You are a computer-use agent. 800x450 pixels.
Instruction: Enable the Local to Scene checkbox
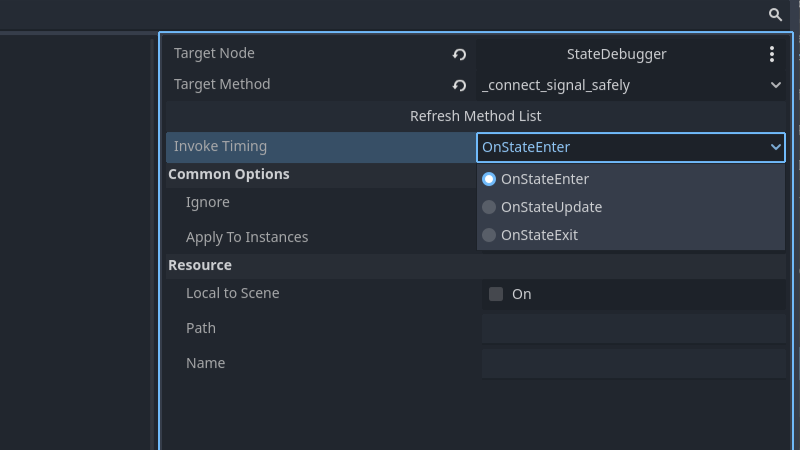click(x=496, y=294)
